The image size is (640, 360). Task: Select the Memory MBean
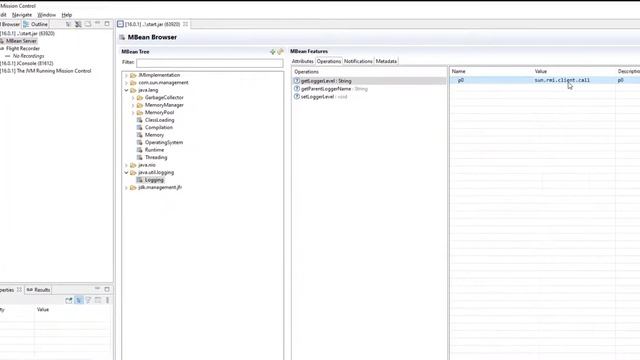[x=154, y=135]
